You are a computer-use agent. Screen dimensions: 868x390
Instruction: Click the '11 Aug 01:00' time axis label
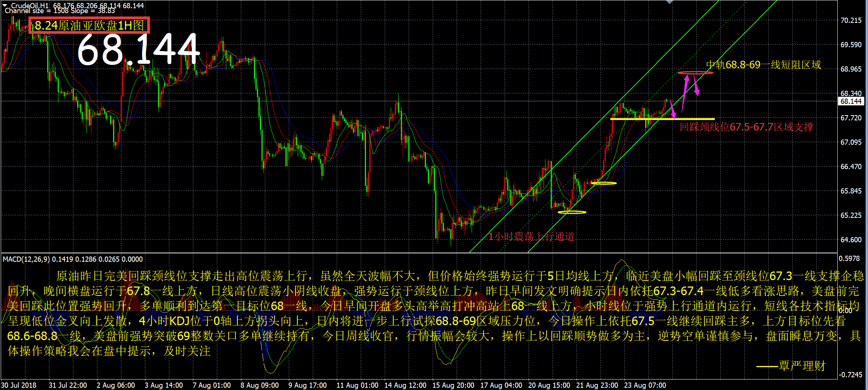click(x=357, y=385)
